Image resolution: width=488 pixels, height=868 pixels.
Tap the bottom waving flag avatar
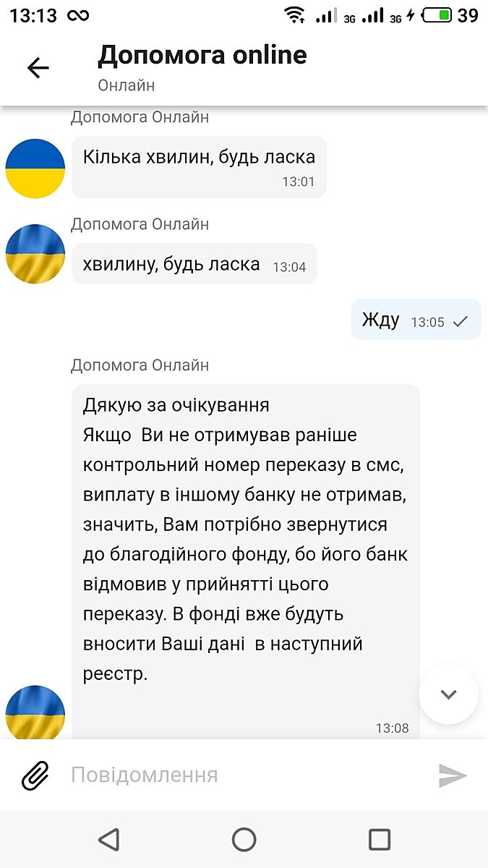click(35, 713)
